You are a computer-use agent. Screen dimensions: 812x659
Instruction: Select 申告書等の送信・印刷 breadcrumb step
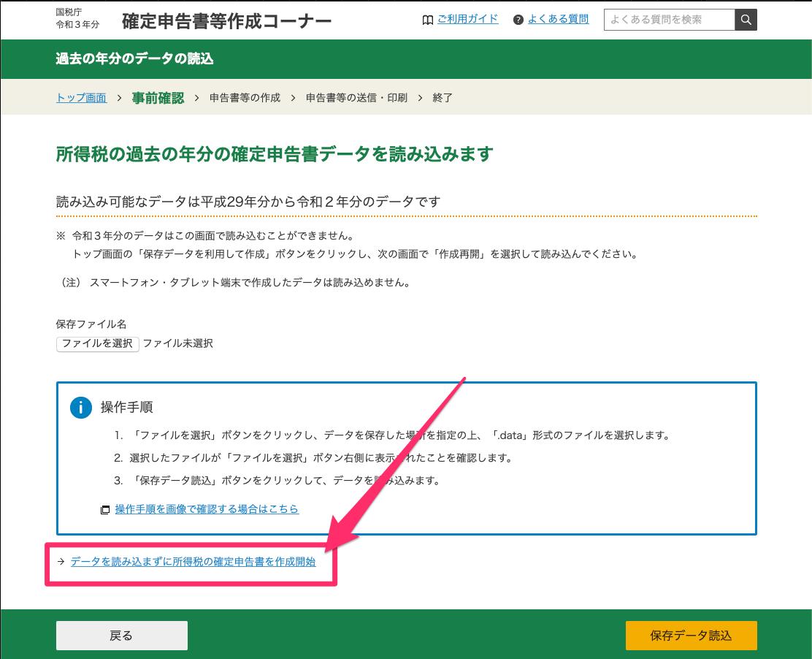point(357,98)
